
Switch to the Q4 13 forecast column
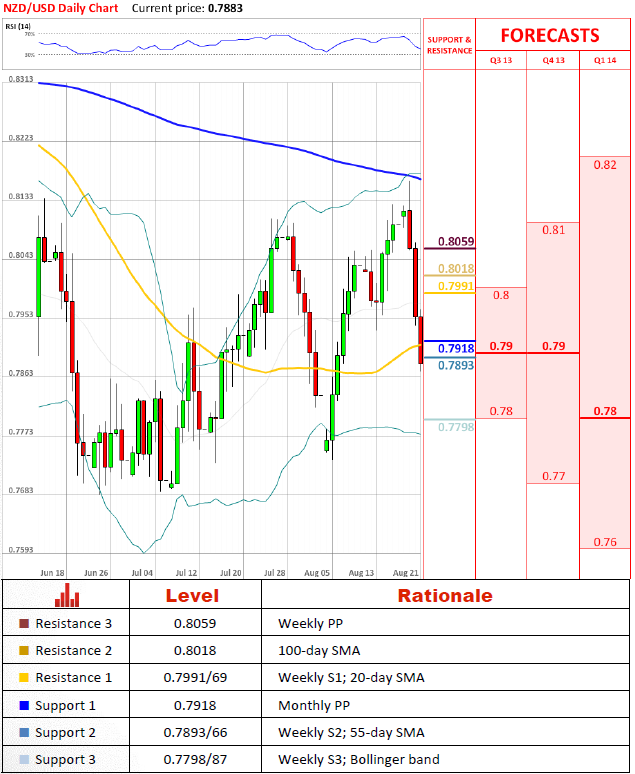(x=553, y=61)
